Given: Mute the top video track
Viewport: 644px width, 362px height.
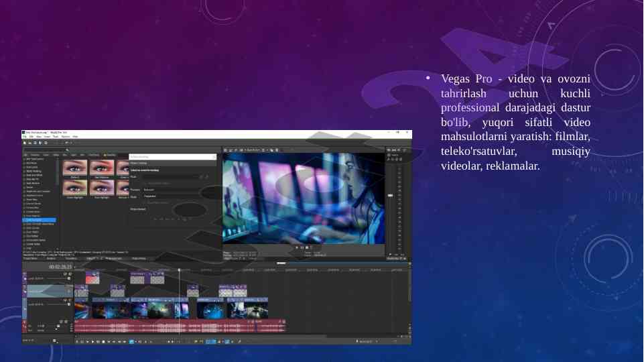Looking at the screenshot, I should pos(65,274).
